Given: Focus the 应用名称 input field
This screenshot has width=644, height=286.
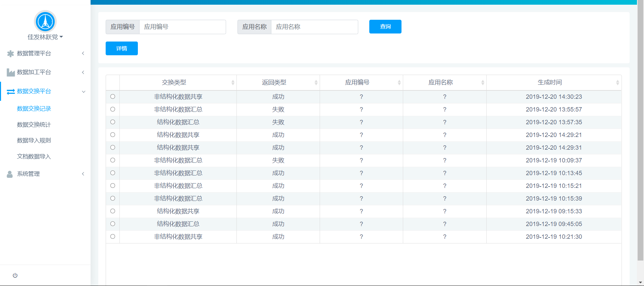Looking at the screenshot, I should [x=314, y=27].
